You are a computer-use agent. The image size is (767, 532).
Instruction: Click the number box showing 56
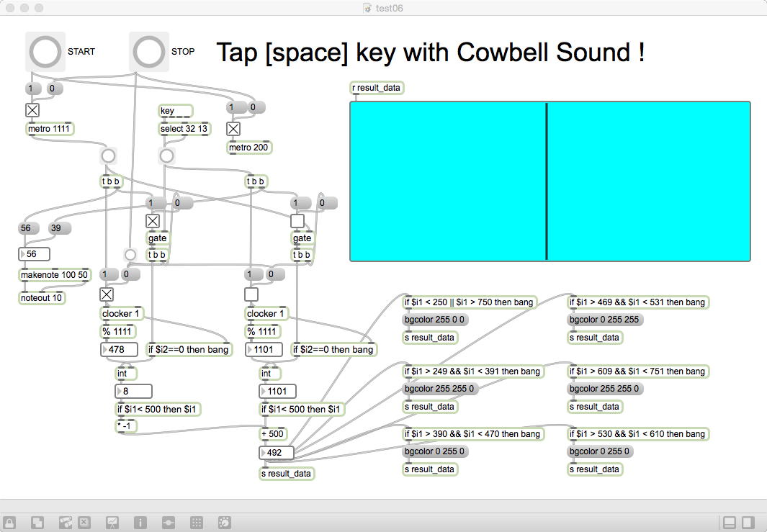(35, 254)
